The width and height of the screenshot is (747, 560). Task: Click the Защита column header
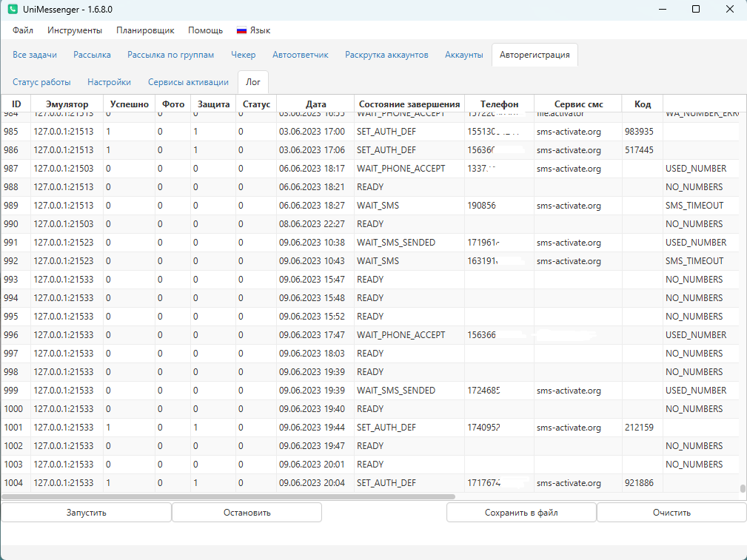pos(213,104)
